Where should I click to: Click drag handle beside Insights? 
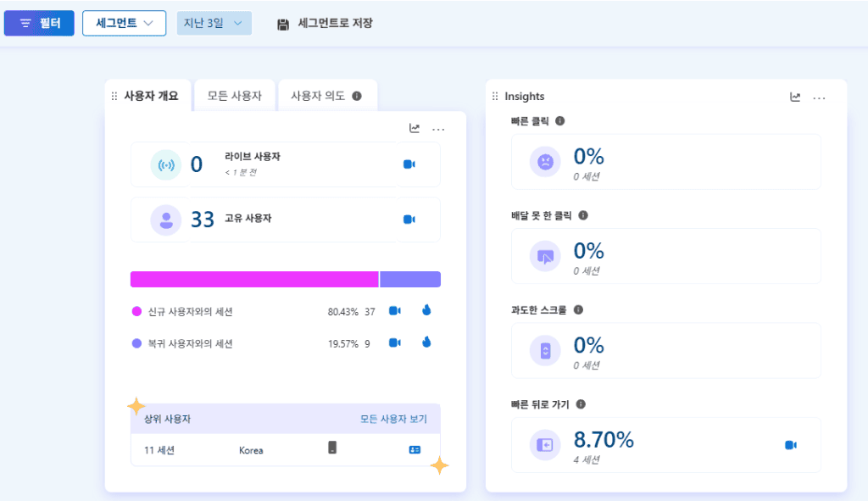click(495, 97)
